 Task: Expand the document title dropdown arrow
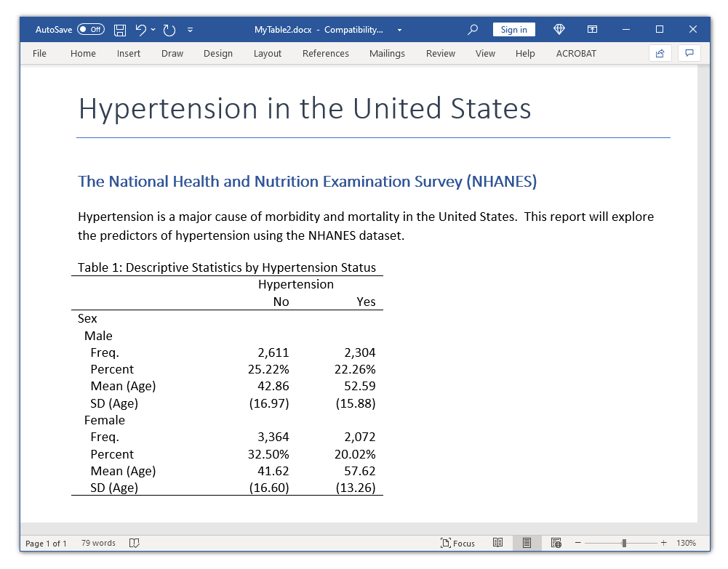point(399,30)
